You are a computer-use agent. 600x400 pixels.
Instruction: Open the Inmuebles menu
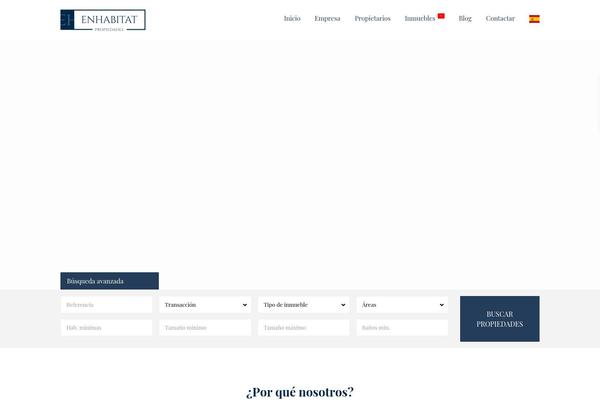tap(420, 18)
